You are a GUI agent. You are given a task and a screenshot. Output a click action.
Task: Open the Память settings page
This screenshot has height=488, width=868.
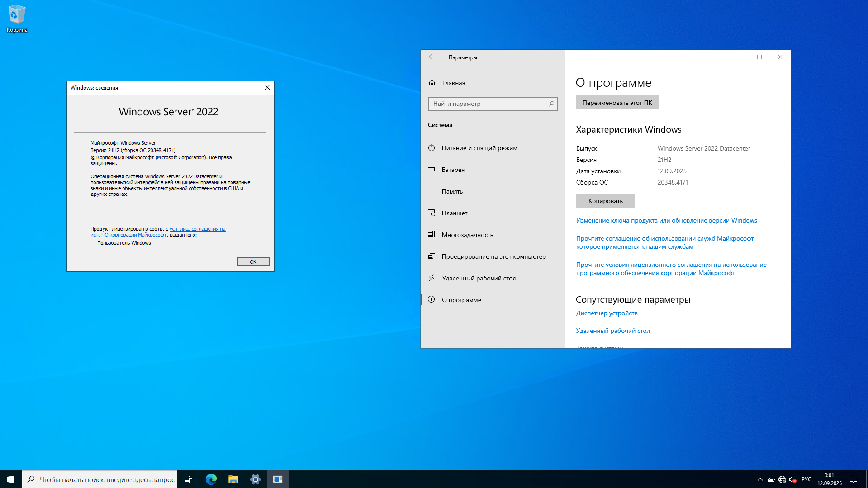[493, 191]
